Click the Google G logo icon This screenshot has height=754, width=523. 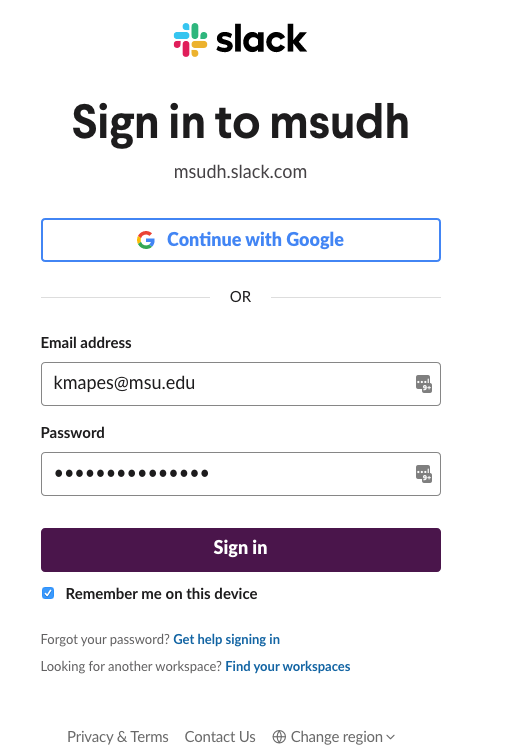(146, 239)
